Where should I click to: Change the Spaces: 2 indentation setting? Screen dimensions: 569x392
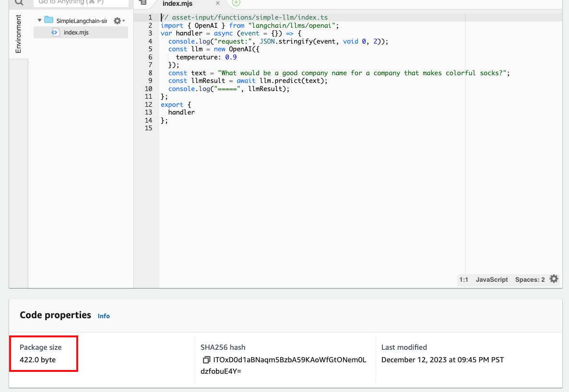(530, 279)
